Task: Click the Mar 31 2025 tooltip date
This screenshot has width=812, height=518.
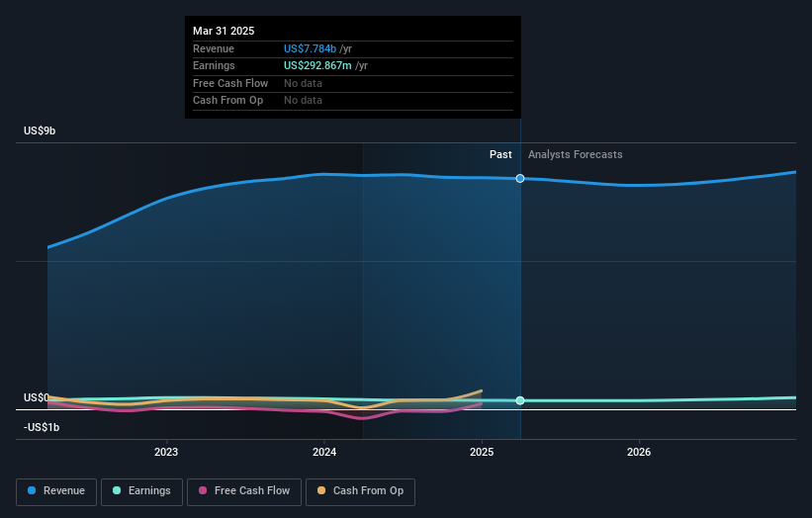Action: 224,31
